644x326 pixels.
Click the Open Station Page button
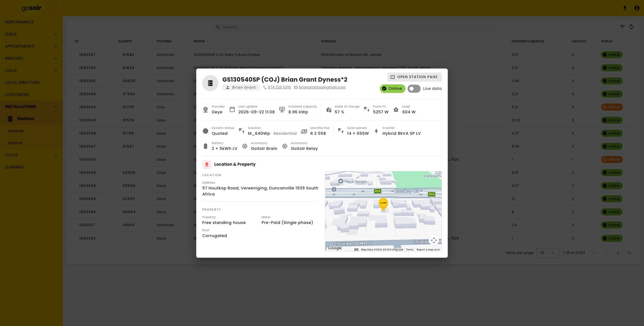(414, 77)
